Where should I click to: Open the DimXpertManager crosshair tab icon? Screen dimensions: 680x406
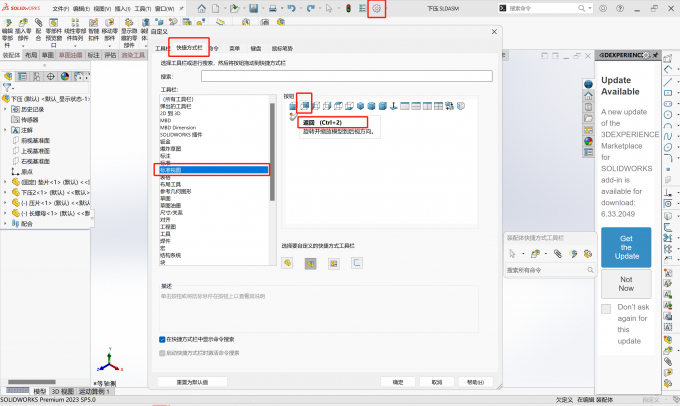point(50,76)
